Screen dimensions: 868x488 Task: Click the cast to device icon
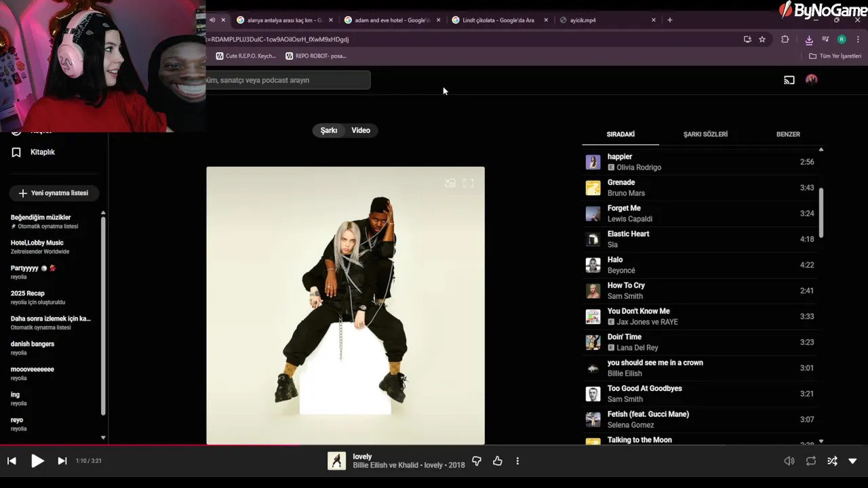(789, 80)
